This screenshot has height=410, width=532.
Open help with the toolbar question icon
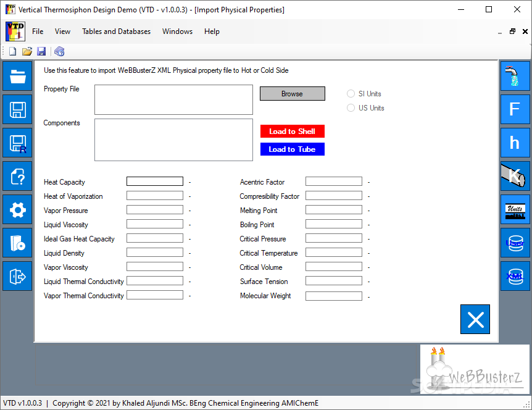pyautogui.click(x=59, y=51)
